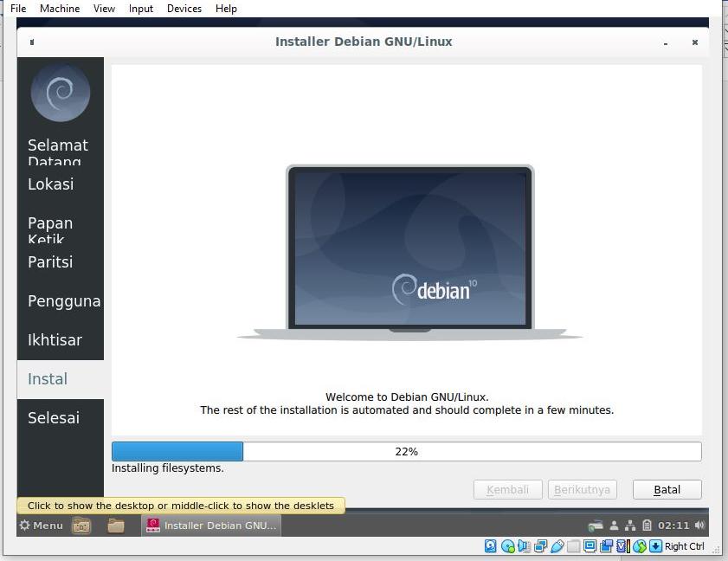Click the Kembali button

(x=507, y=489)
